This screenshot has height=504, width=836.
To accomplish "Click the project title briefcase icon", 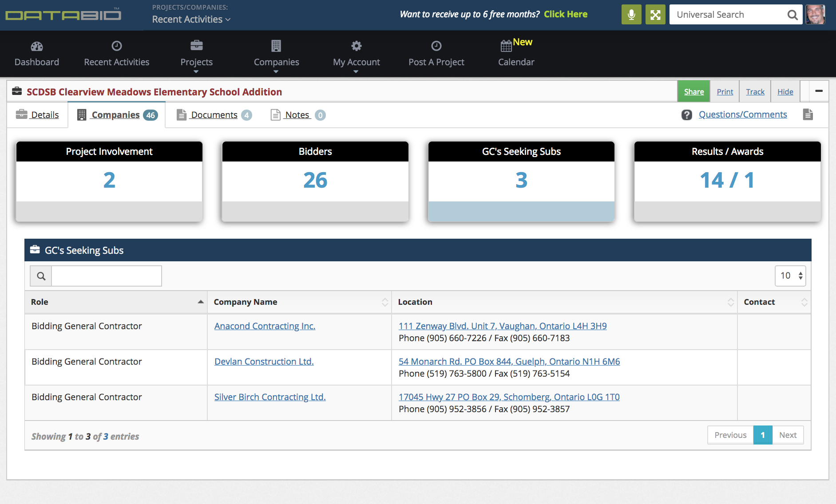I will coord(17,91).
